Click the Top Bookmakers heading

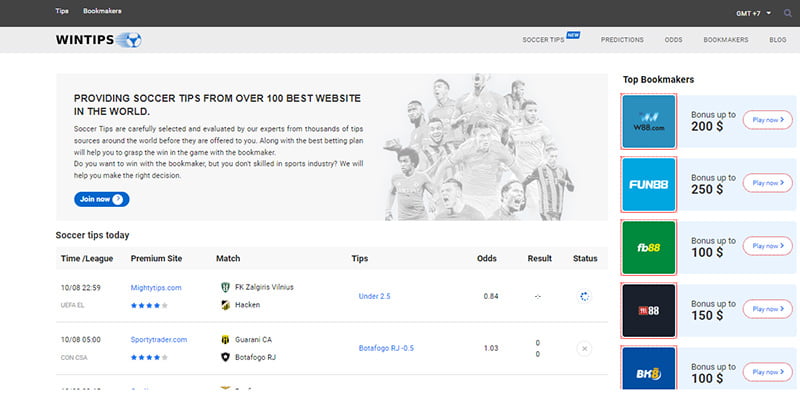coord(658,80)
